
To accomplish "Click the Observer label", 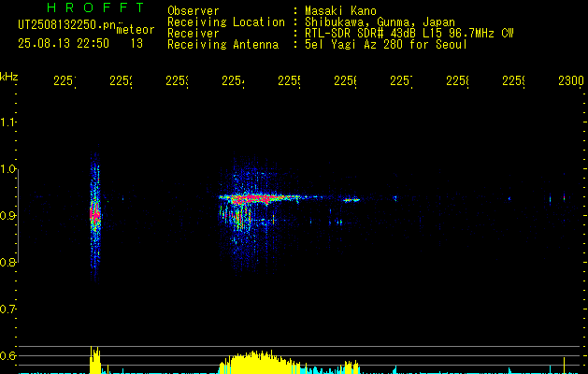I will point(194,11).
